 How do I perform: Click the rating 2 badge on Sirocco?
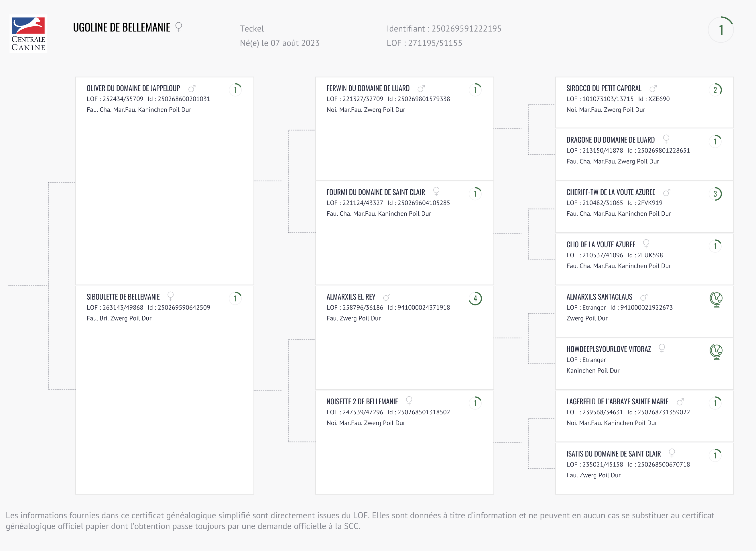[x=715, y=90]
